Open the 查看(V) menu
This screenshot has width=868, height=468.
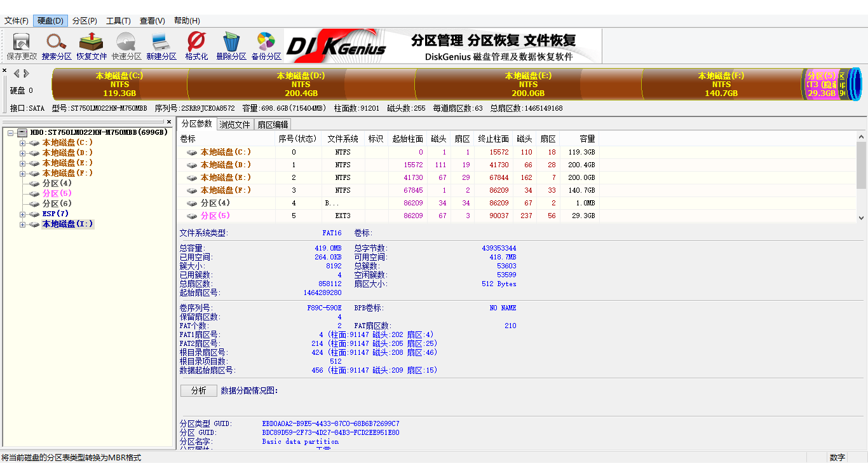[x=153, y=21]
